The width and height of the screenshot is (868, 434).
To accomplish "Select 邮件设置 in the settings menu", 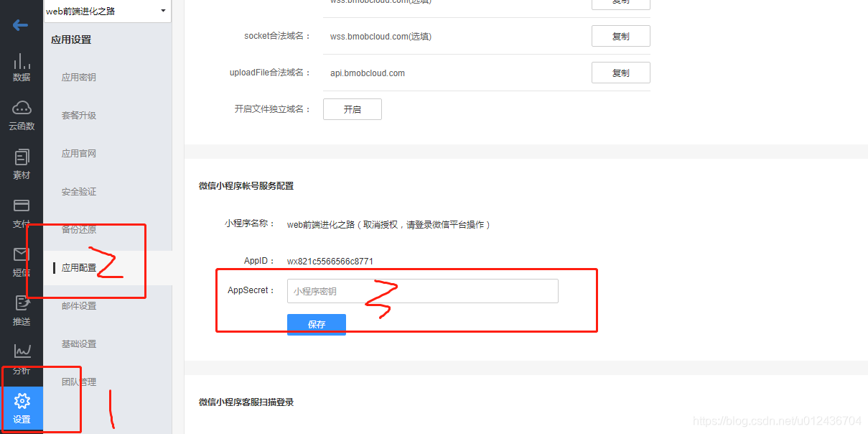I will tap(79, 306).
